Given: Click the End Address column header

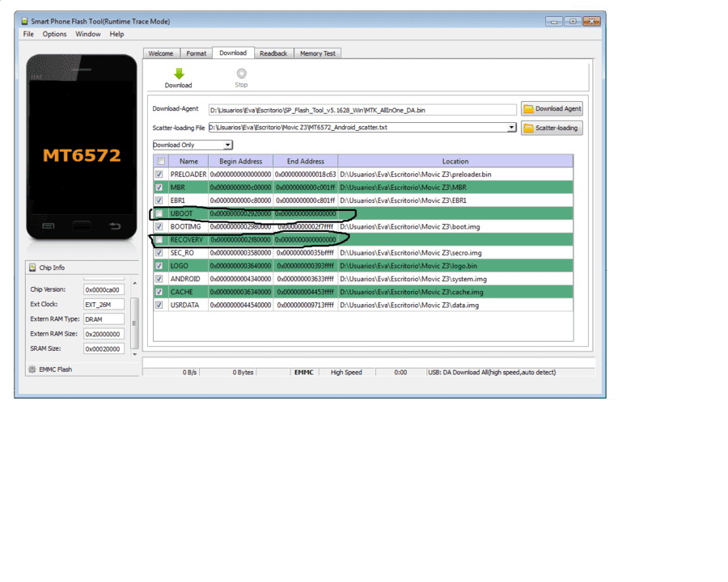Looking at the screenshot, I should (306, 162).
